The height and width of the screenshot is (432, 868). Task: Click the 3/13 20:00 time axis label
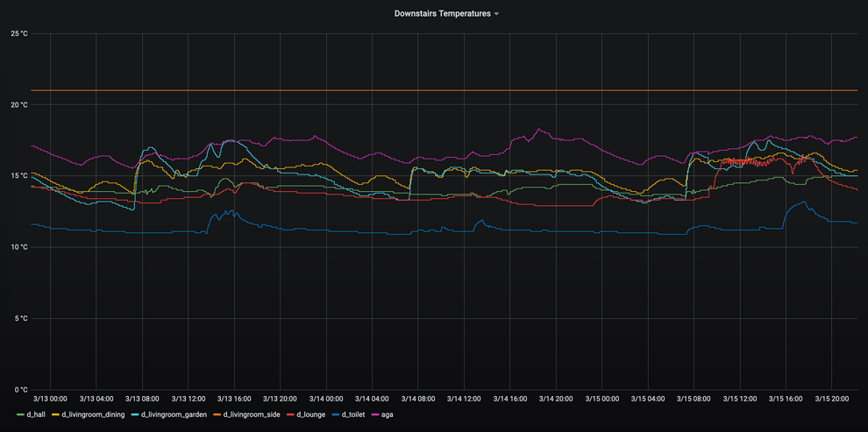tap(281, 398)
